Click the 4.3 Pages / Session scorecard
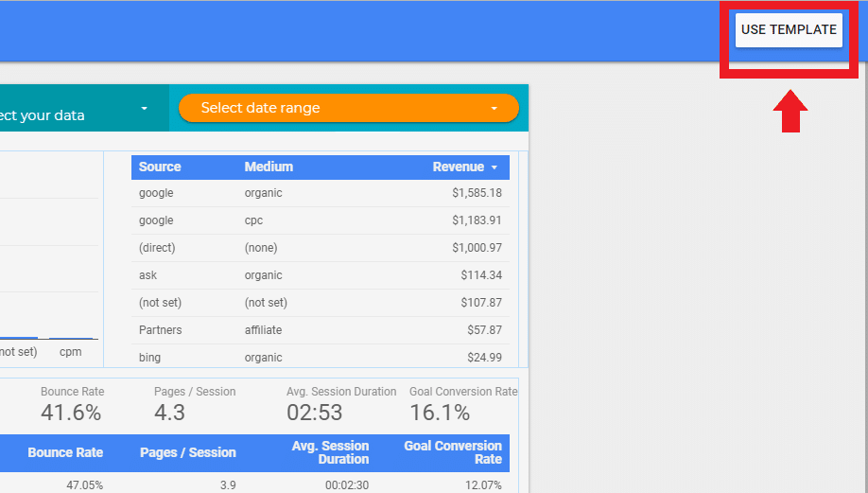 [x=194, y=405]
